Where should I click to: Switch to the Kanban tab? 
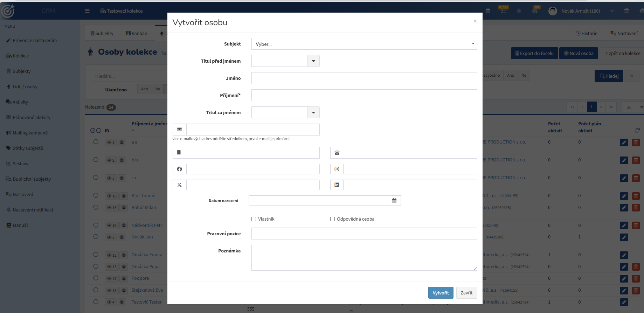pyautogui.click(x=137, y=33)
